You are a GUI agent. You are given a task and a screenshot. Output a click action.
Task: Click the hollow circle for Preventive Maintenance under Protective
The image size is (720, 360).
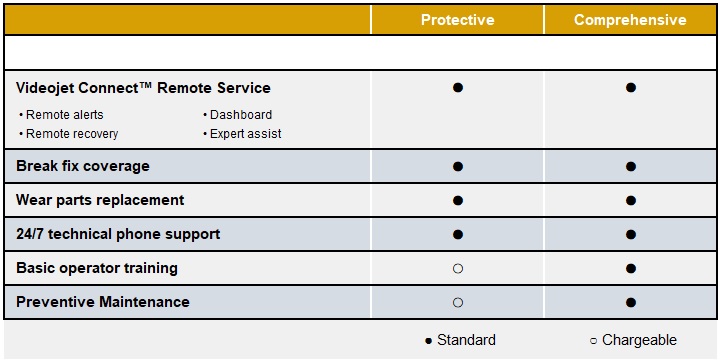(x=457, y=303)
